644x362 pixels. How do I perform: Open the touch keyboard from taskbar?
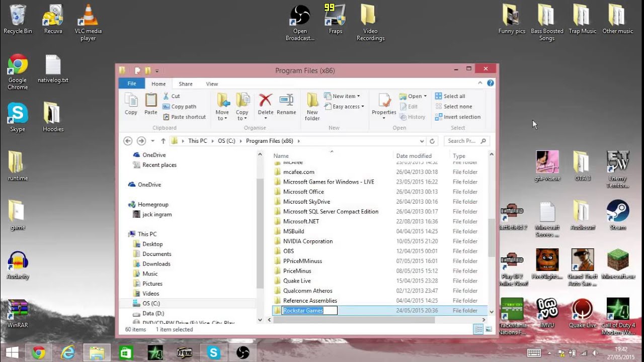tap(534, 353)
